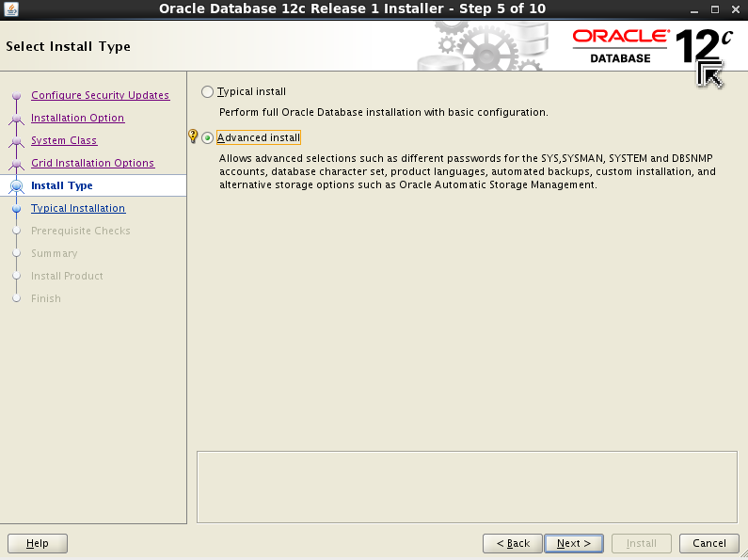
Task: Open Grid Installation Options step
Action: [92, 163]
